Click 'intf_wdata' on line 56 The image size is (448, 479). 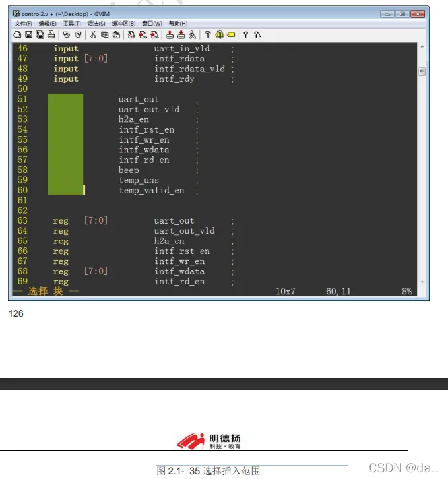pos(144,150)
